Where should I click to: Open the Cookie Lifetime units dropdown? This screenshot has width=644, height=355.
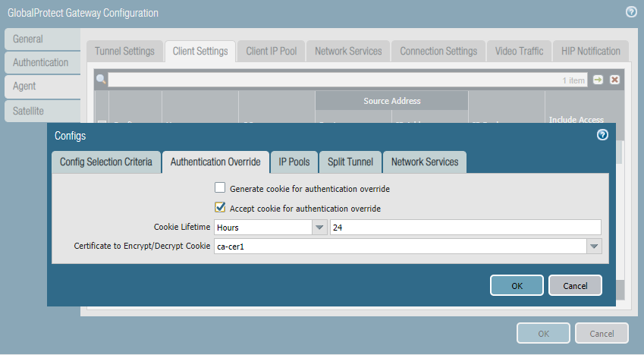pyautogui.click(x=319, y=227)
